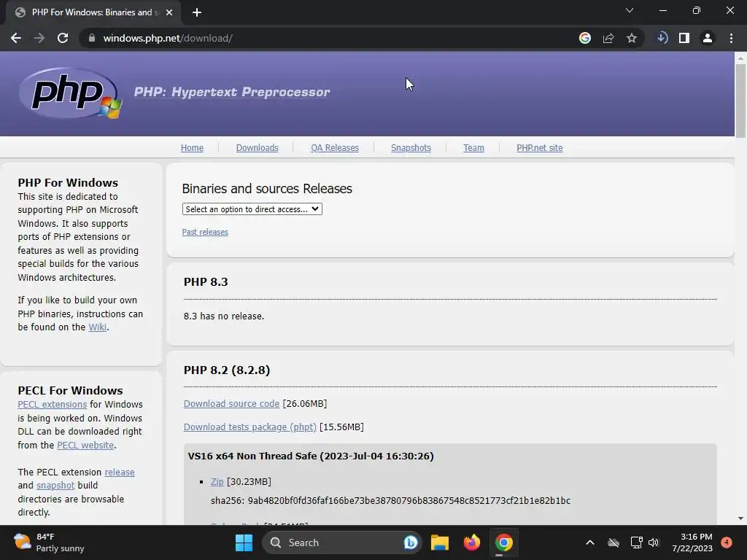Open the Snapshots navigation link

click(411, 148)
